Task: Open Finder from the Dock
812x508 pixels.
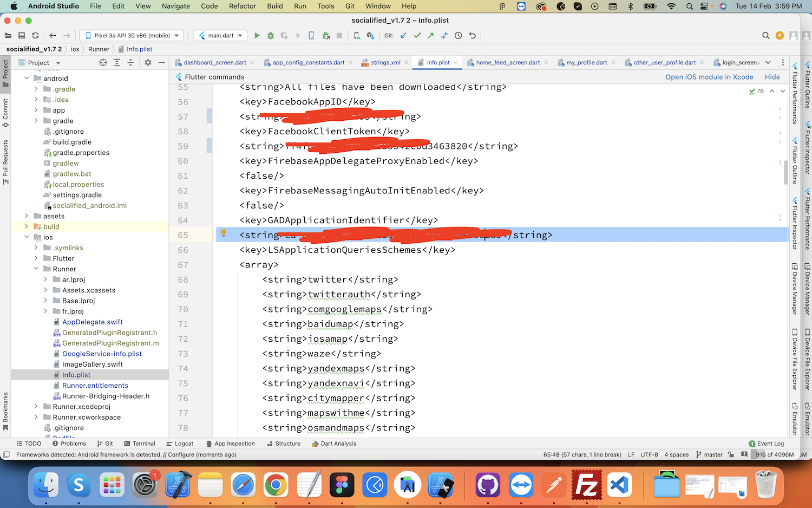Action: [47, 485]
